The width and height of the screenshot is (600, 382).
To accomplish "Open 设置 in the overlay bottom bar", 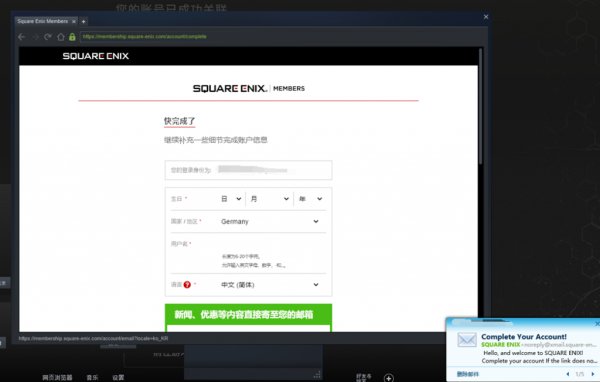I will coord(118,377).
